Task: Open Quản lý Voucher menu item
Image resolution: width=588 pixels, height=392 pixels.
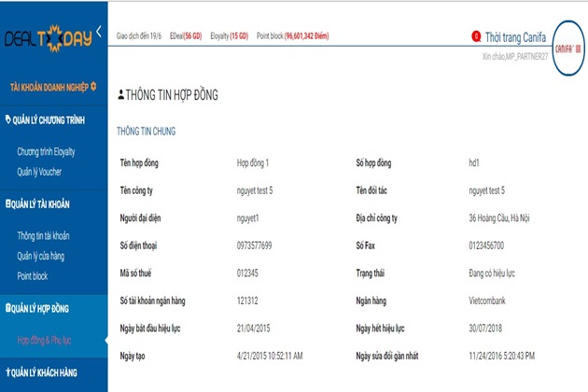Action: tap(39, 172)
